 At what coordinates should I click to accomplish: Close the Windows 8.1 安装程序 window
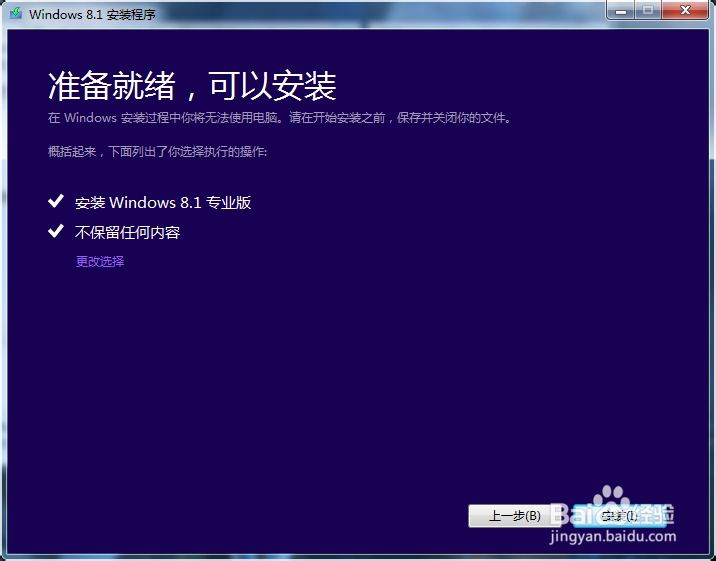[685, 10]
